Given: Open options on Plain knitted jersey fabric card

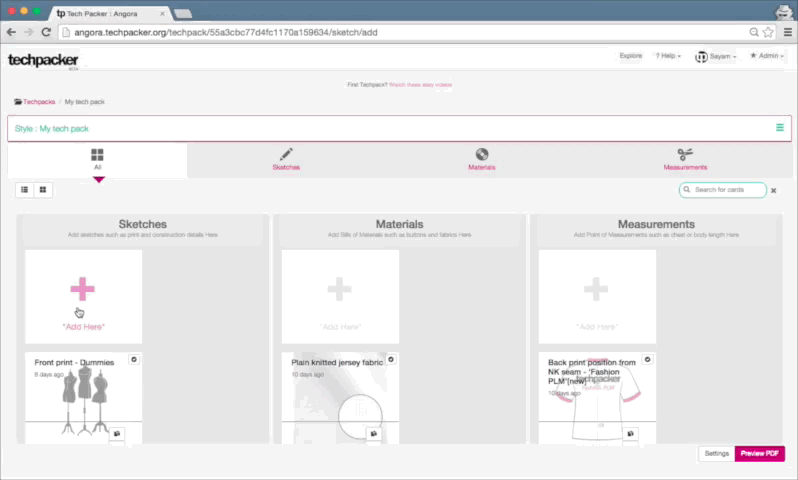Looking at the screenshot, I should click(x=391, y=359).
